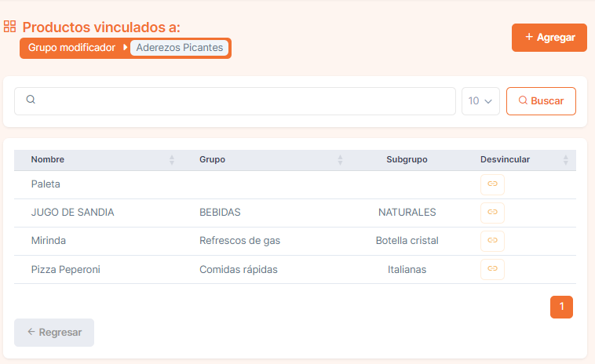Unlink the Pizza Peperoni product
Viewport: 595px width, 364px height.
tap(492, 269)
